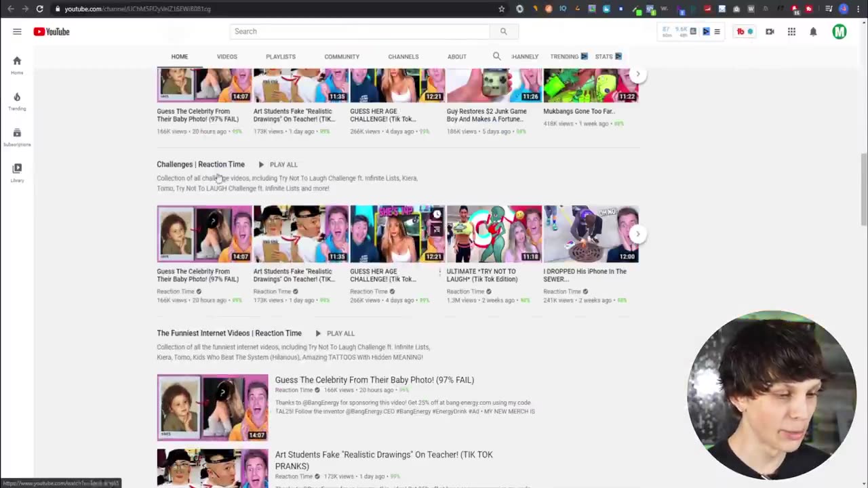The width and height of the screenshot is (868, 488).
Task: Open Library in the left sidebar
Action: click(x=17, y=173)
